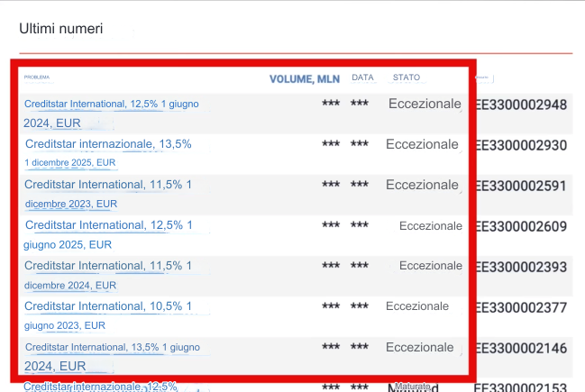Open Creditstar International 10,5% 1 giugno 2023 bond
585x392 pixels.
108,315
